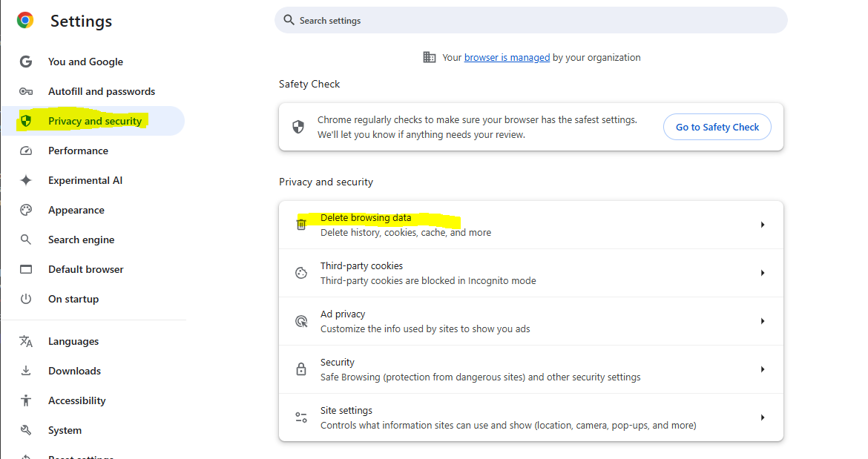
Task: Click the Appearance palette icon
Action: [26, 210]
